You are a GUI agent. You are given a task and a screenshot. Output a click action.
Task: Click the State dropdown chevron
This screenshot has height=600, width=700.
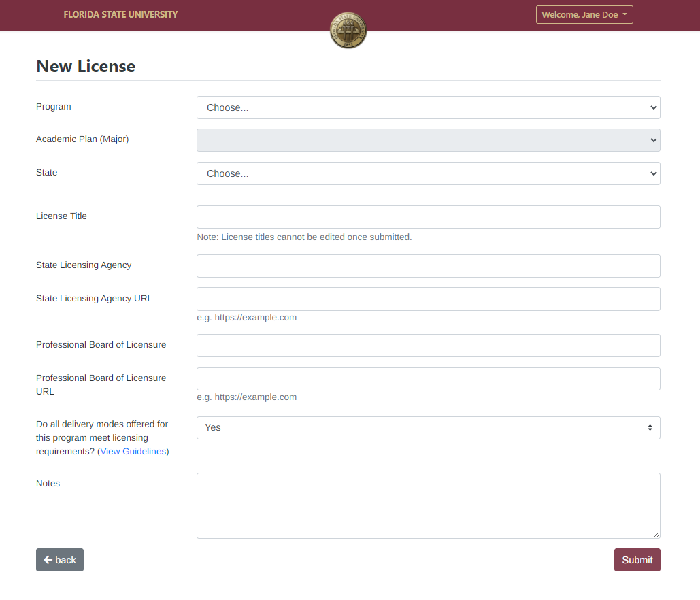[x=652, y=173]
